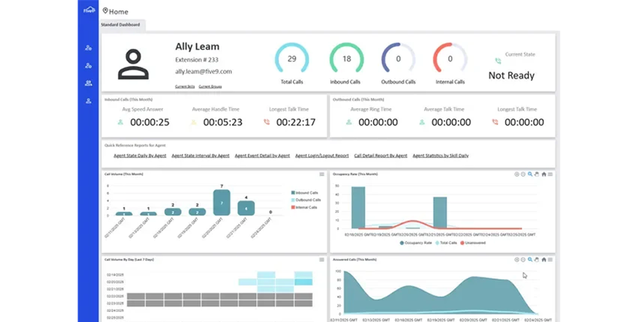Reset zoom with home icon on Answered Calls chart

pyautogui.click(x=544, y=260)
